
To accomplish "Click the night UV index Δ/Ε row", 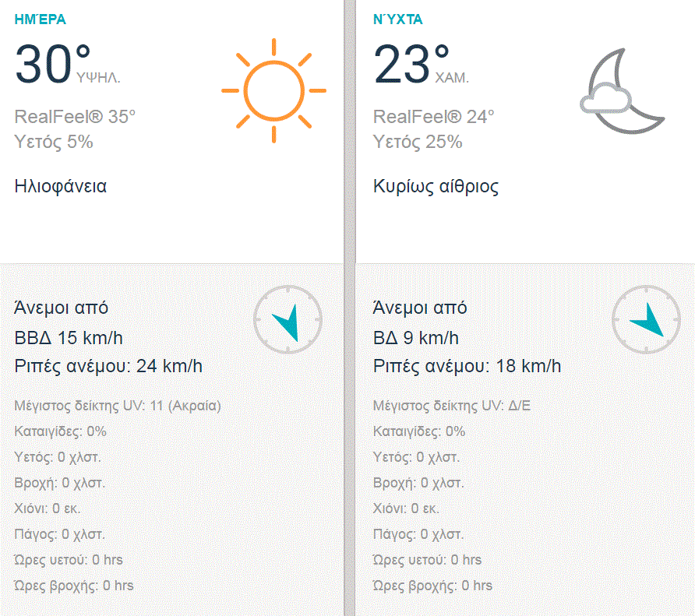I will (x=452, y=406).
